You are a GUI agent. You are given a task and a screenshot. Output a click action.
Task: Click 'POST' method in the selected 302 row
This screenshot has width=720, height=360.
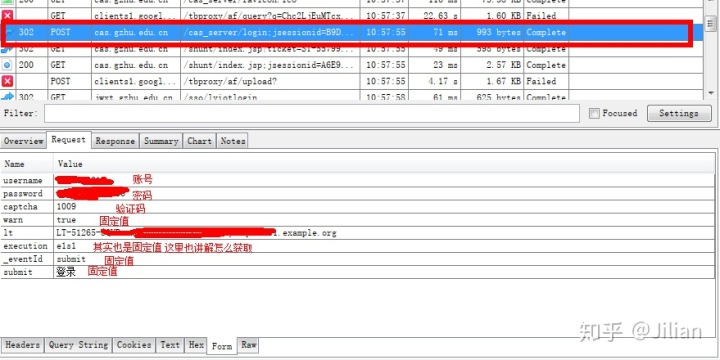pyautogui.click(x=61, y=32)
